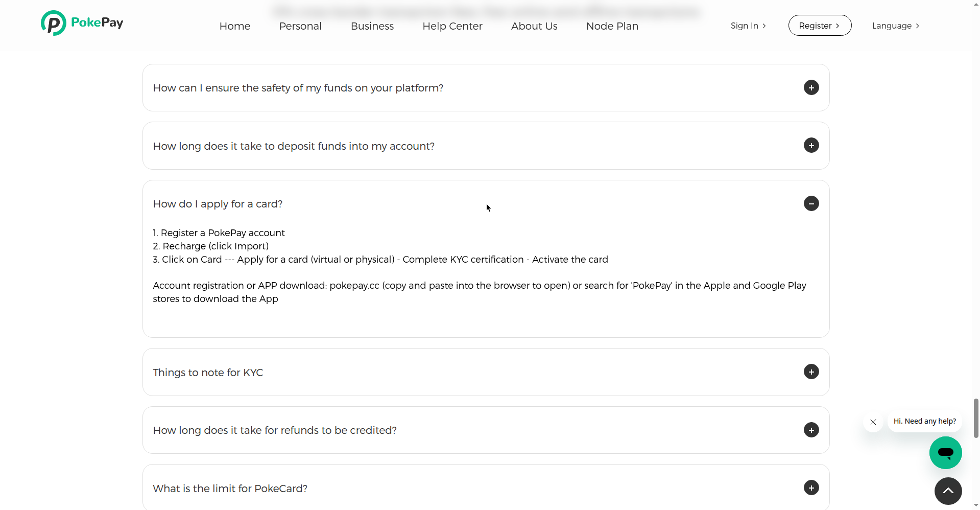The width and height of the screenshot is (980, 510).
Task: Open the Business menu item
Action: [372, 26]
